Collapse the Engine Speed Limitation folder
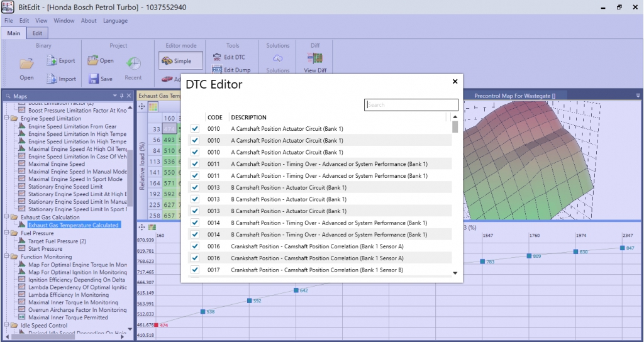Image resolution: width=644 pixels, height=342 pixels. tap(6, 118)
